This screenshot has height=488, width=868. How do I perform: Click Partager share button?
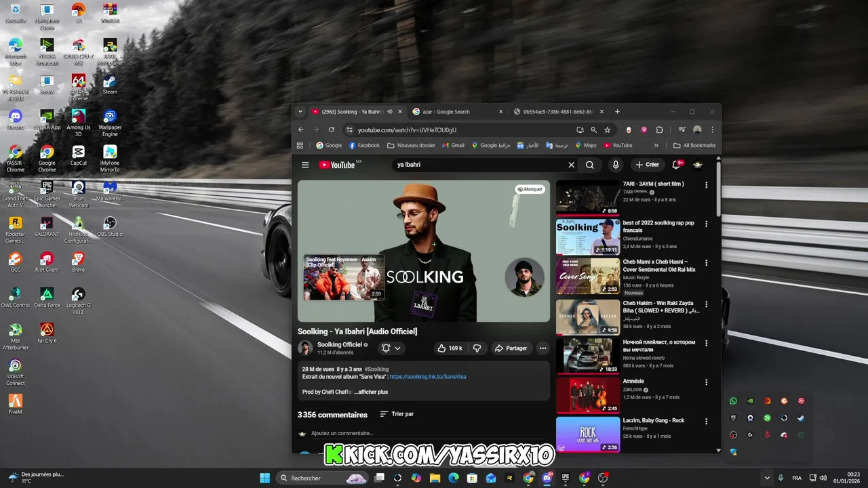pos(511,348)
